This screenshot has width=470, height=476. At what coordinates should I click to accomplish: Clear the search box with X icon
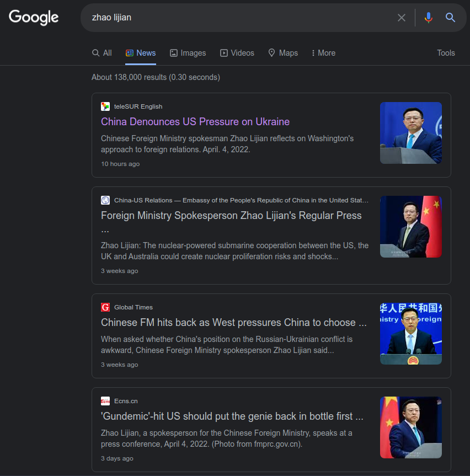[402, 18]
